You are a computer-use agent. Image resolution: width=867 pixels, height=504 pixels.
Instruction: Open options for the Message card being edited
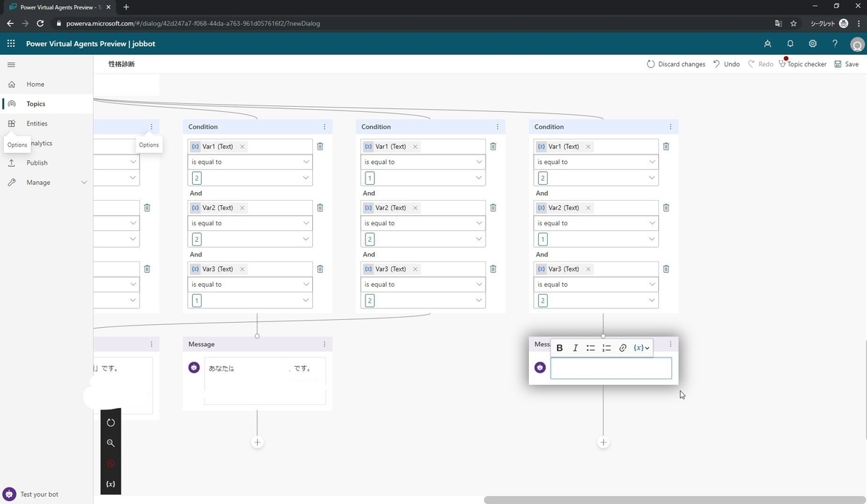(x=670, y=344)
